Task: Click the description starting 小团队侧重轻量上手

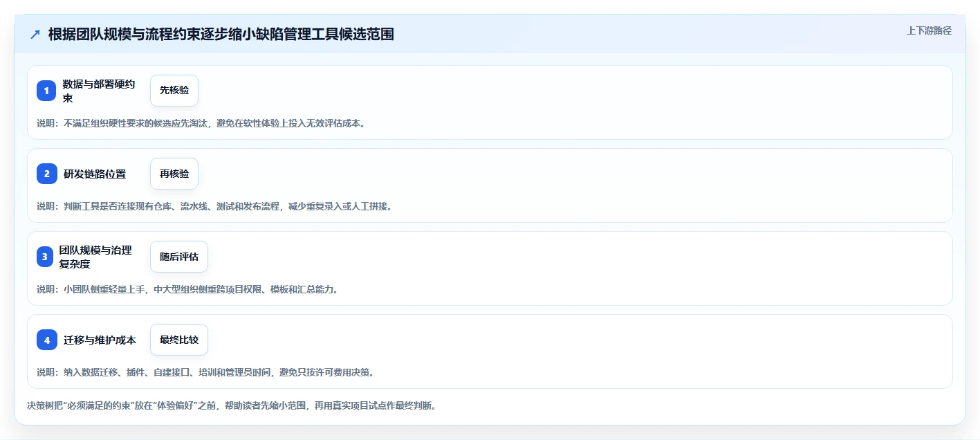Action: point(187,289)
